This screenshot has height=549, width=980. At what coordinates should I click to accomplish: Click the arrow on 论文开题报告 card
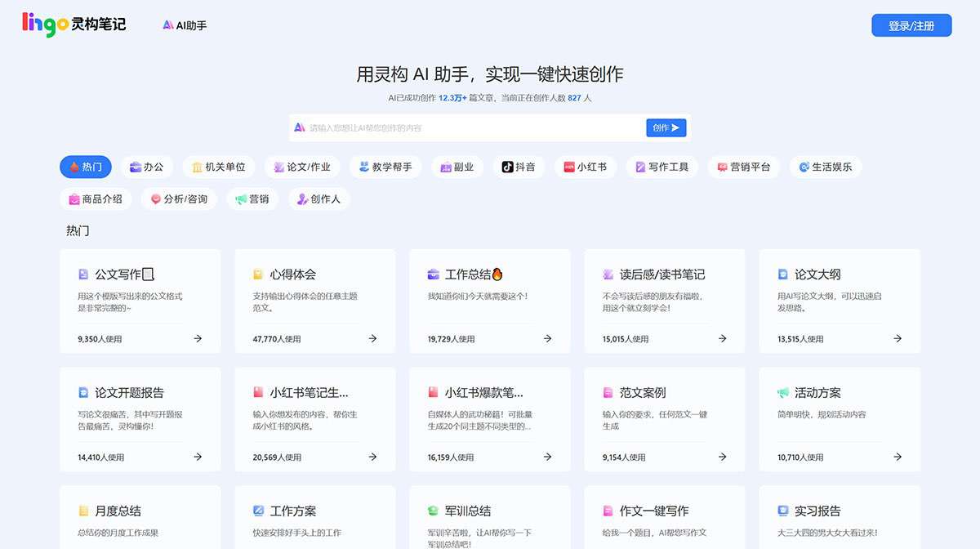(x=198, y=457)
